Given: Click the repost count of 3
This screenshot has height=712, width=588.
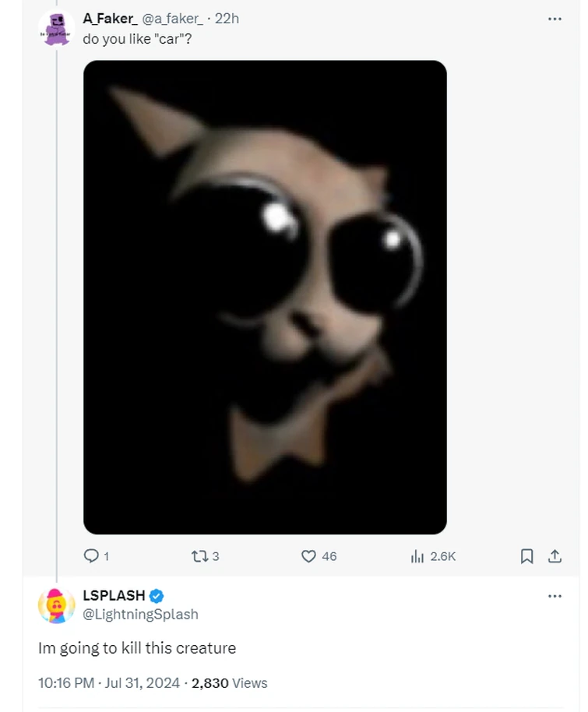Looking at the screenshot, I should tap(217, 557).
